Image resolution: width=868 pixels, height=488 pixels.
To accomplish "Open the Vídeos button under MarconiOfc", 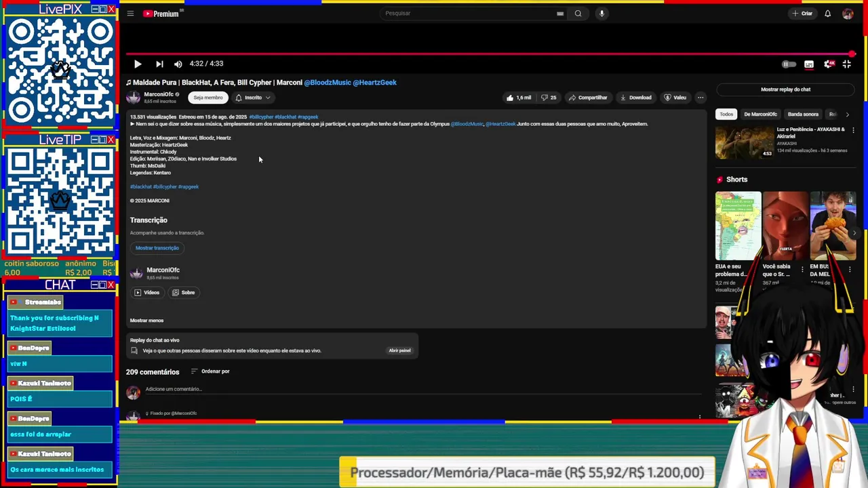I will click(x=146, y=293).
